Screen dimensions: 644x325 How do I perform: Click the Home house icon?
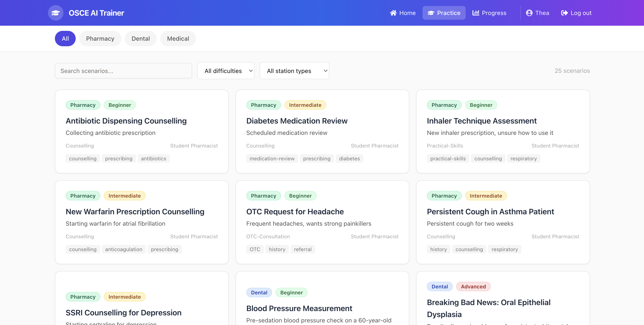pyautogui.click(x=393, y=13)
